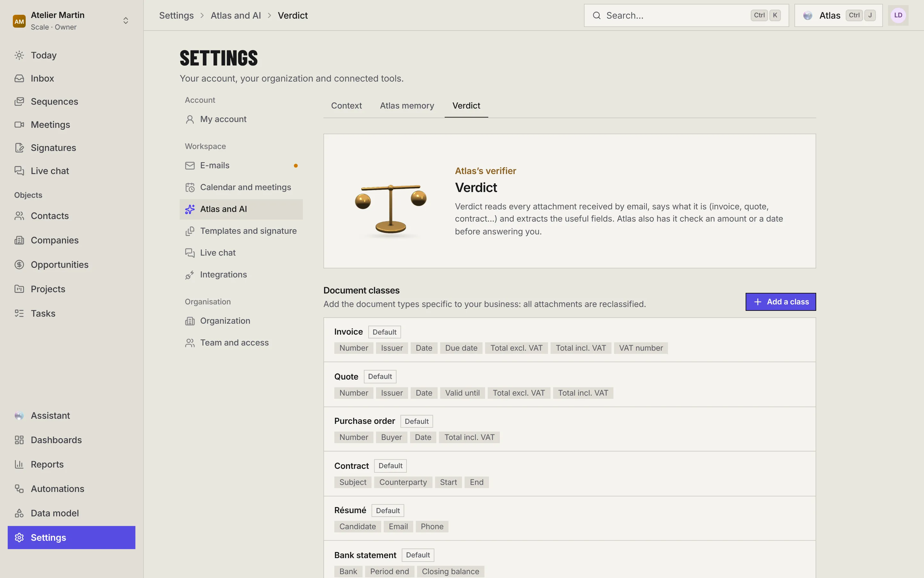Open the Tasks checklist icon
Image resolution: width=924 pixels, height=578 pixels.
tap(19, 313)
